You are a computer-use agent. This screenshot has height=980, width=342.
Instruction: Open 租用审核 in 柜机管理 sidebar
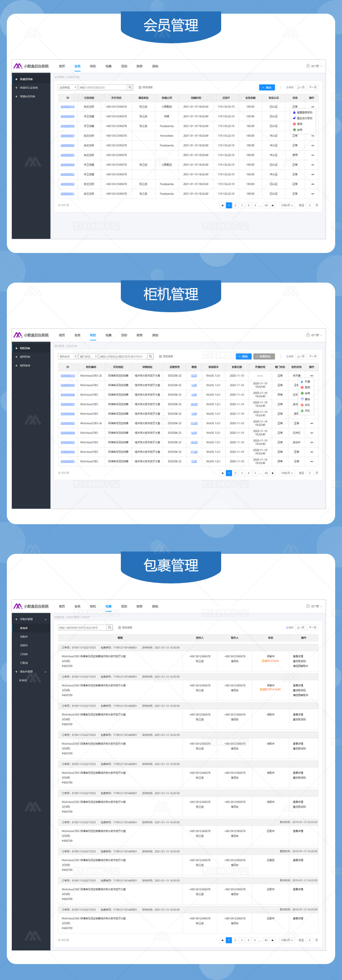click(25, 366)
